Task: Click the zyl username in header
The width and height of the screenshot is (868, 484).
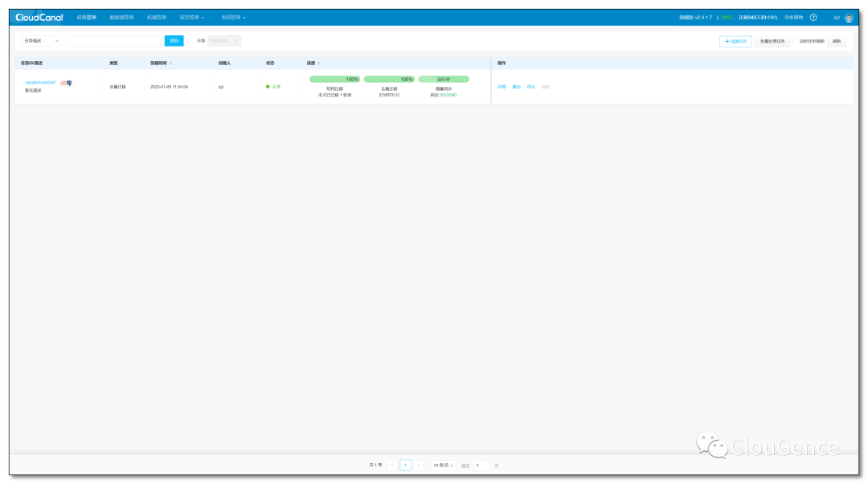Action: click(837, 18)
